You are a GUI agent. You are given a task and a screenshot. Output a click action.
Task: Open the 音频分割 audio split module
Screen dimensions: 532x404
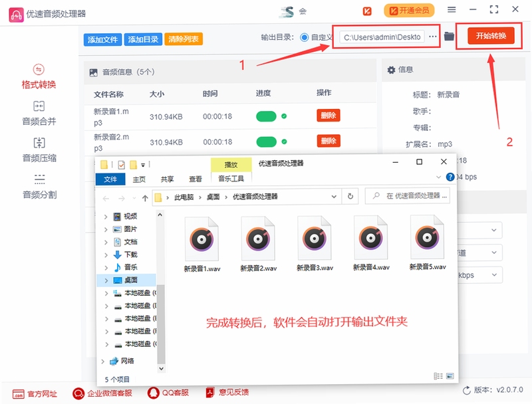pyautogui.click(x=39, y=187)
